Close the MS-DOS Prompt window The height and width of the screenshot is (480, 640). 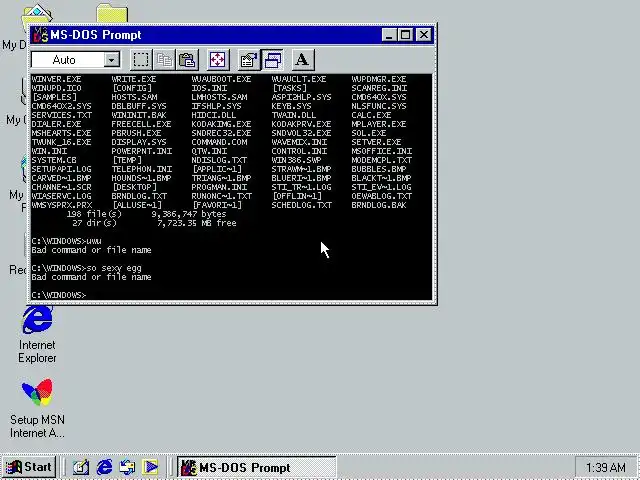click(x=424, y=35)
